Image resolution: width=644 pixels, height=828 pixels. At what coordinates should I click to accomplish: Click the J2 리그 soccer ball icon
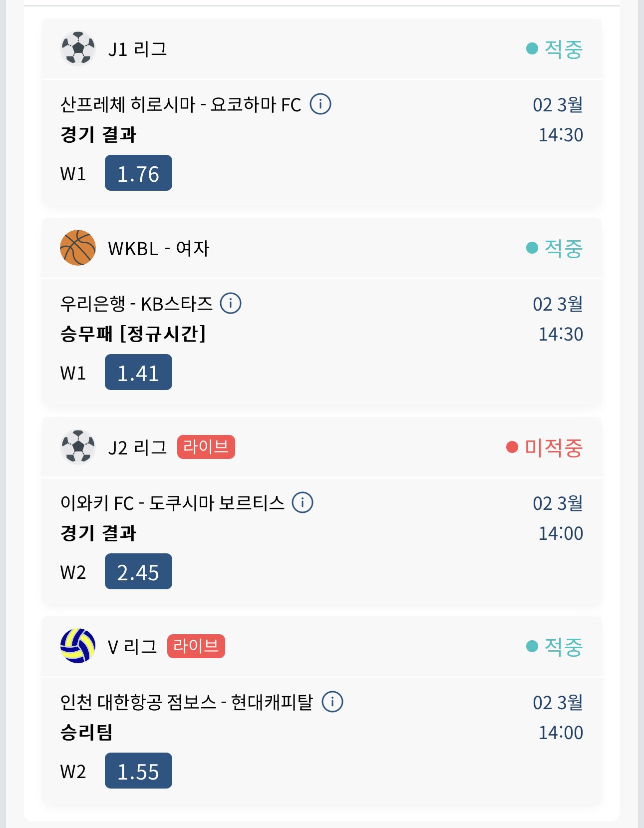78,447
